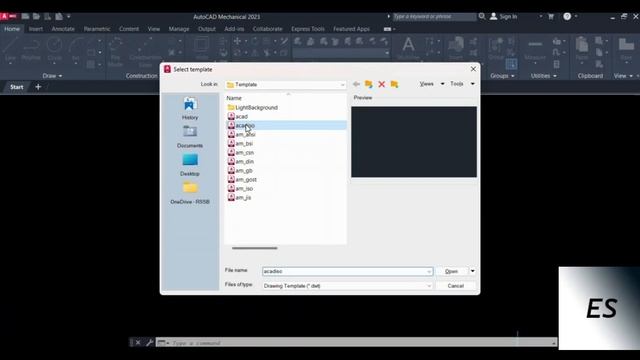Screen dimensions: 640x360
Task: Open command line customize wrench icon
Action: pyautogui.click(x=149, y=342)
